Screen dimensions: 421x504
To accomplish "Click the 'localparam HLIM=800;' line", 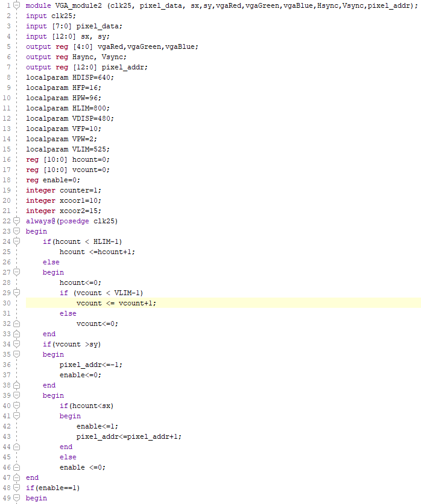I will coord(68,108).
